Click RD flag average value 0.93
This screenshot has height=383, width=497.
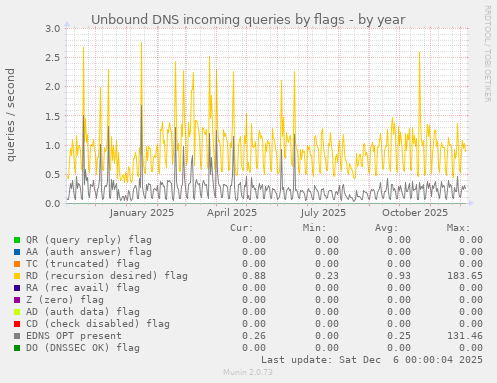coord(399,276)
